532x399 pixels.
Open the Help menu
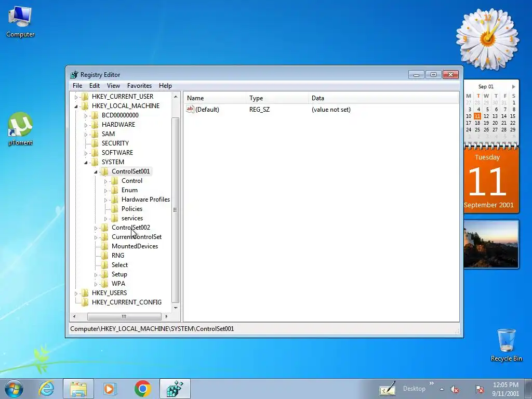[165, 86]
